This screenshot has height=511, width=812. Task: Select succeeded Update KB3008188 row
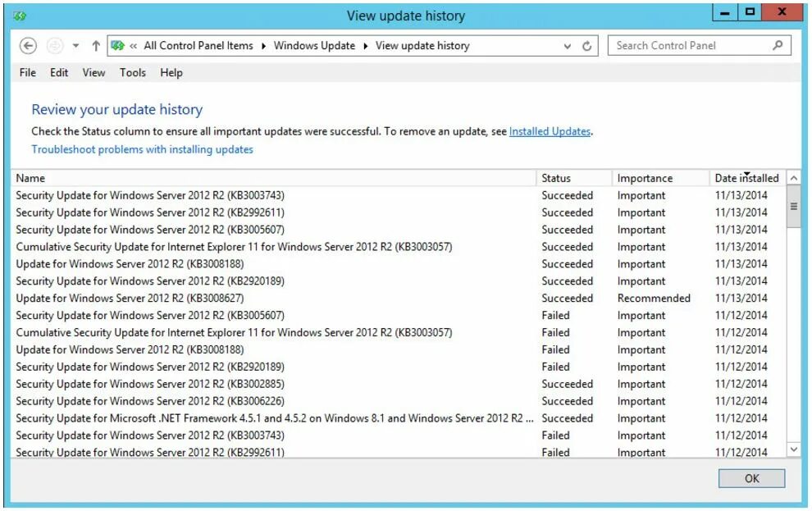click(x=398, y=263)
